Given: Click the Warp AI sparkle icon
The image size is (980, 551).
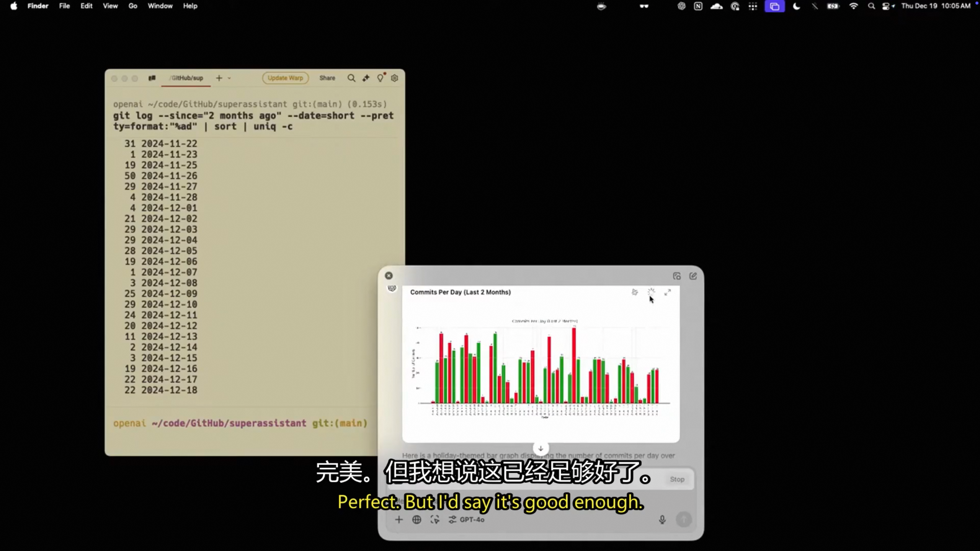Looking at the screenshot, I should tap(366, 78).
